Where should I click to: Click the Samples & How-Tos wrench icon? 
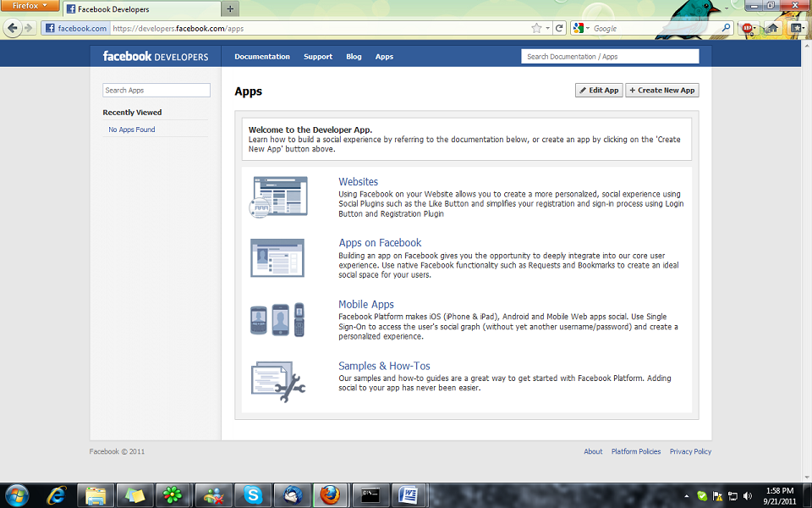(278, 381)
